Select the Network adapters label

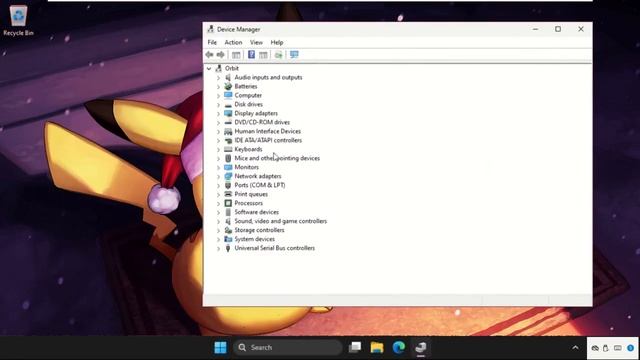258,176
